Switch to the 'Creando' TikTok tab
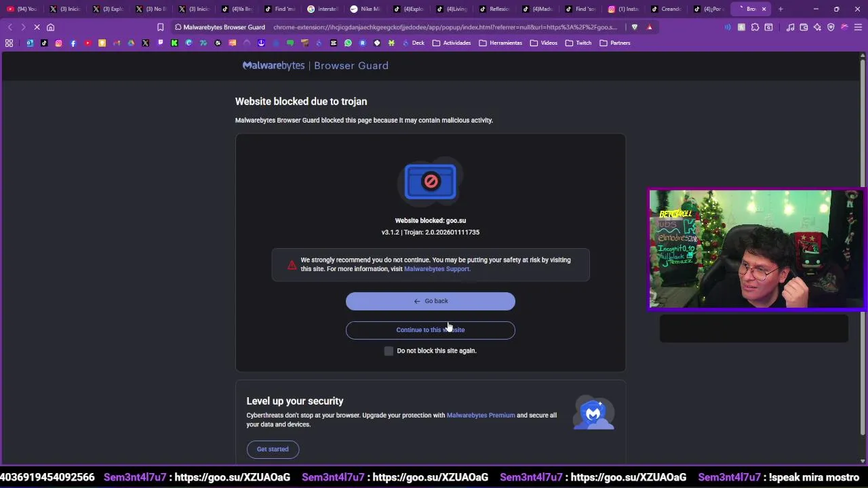Screen dimensions: 868x488 (665, 9)
